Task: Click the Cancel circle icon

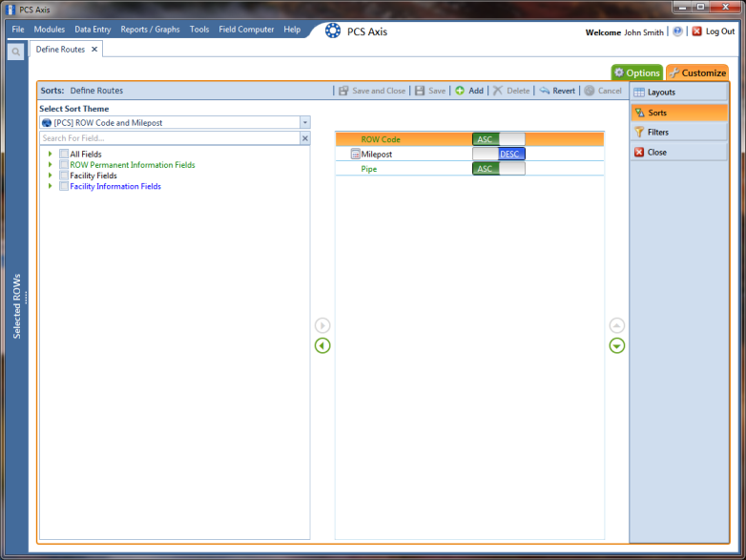Action: [x=590, y=91]
